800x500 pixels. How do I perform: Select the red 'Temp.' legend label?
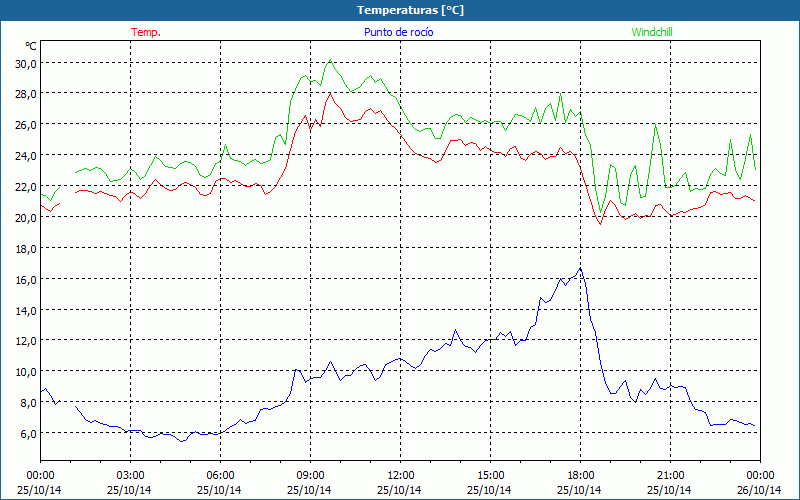(146, 32)
